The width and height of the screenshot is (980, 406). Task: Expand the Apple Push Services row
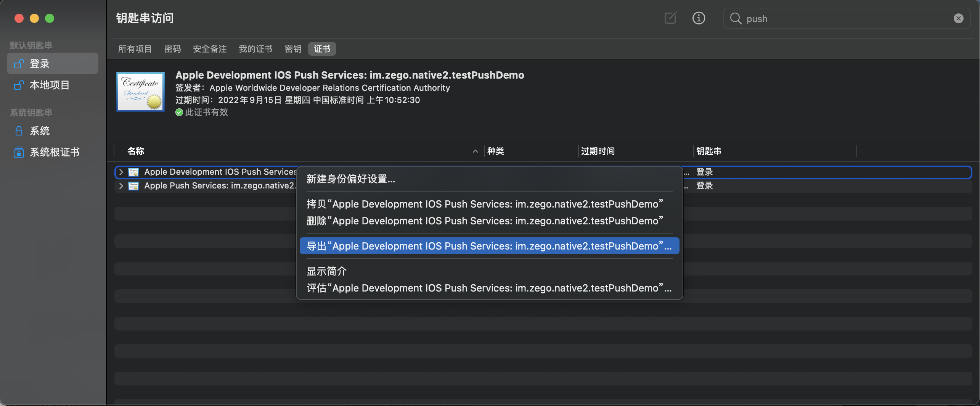121,186
